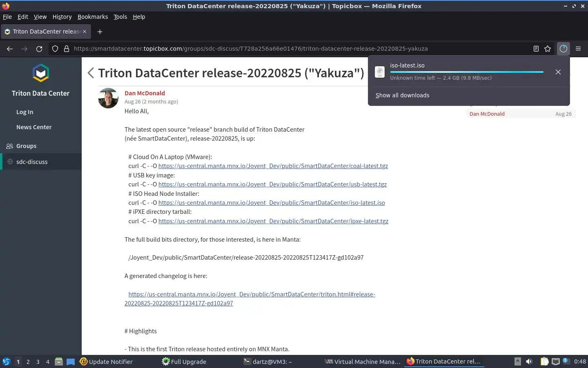Screen dimensions: 588x368
Task: Click the show desktop taskbar icon
Action: click(x=71, y=361)
